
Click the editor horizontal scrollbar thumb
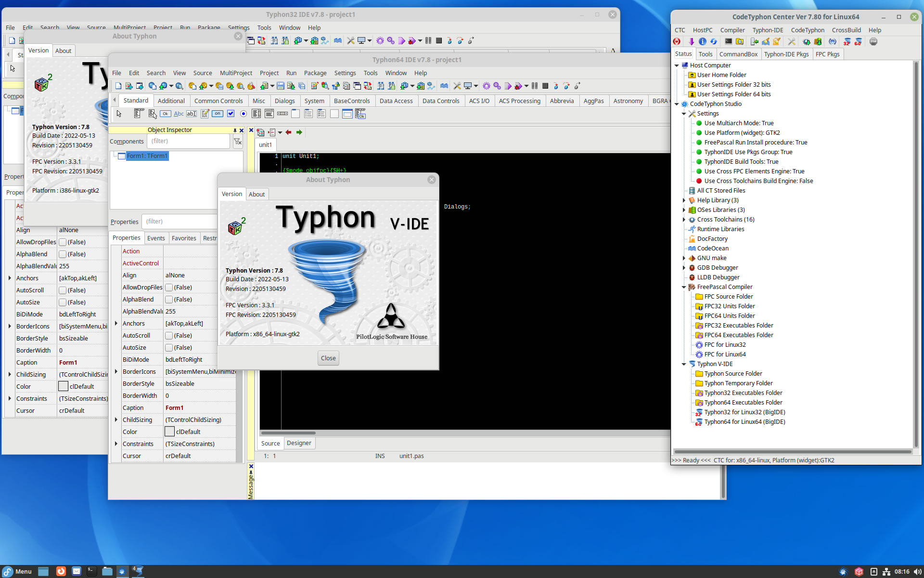pos(288,433)
